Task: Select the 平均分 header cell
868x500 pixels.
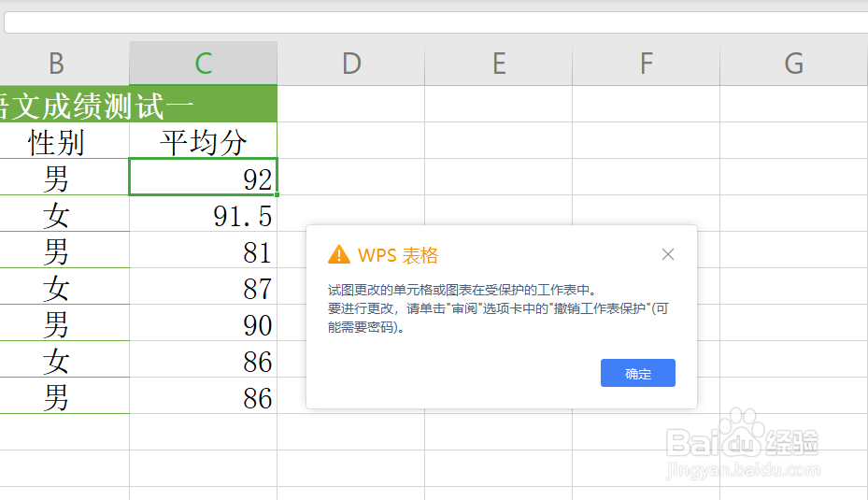Action: (203, 140)
